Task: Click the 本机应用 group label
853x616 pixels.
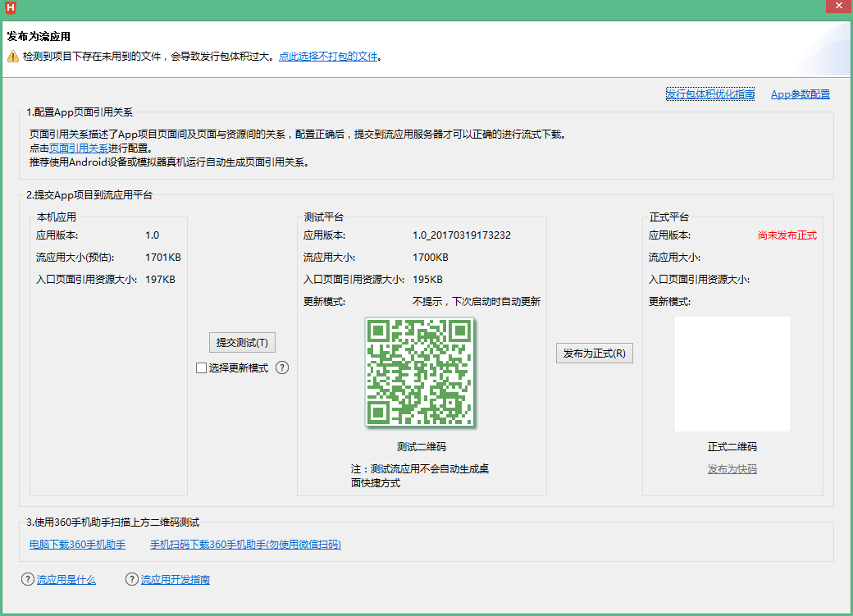Action: [57, 217]
